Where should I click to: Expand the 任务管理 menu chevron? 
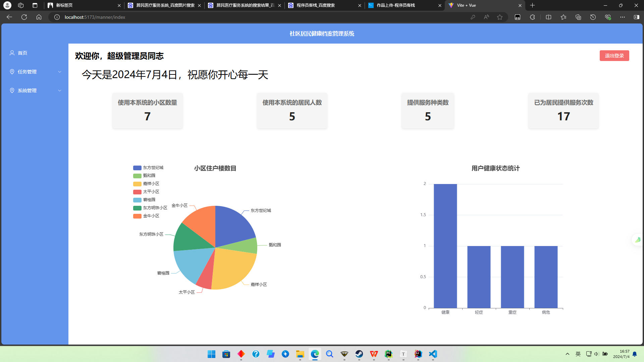coord(60,72)
